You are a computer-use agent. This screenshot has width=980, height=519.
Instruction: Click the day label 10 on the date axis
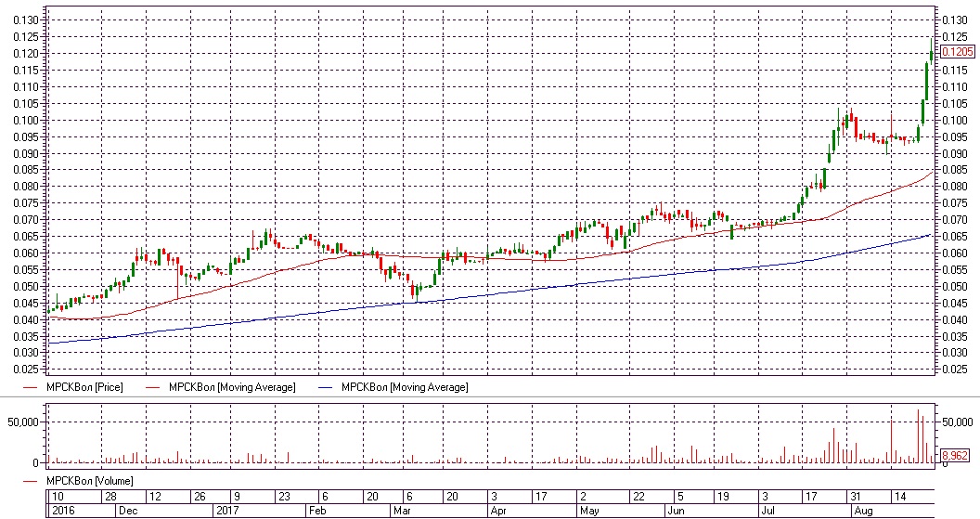point(58,497)
